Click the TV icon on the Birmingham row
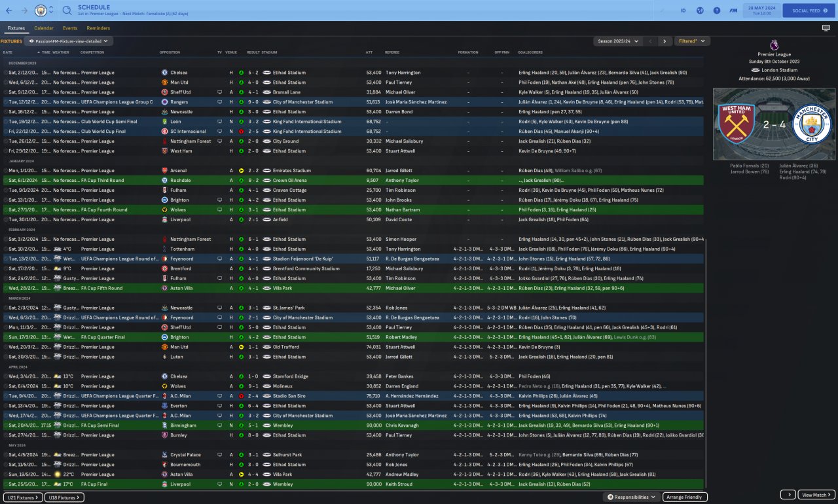The height and width of the screenshot is (504, 838). (220, 425)
